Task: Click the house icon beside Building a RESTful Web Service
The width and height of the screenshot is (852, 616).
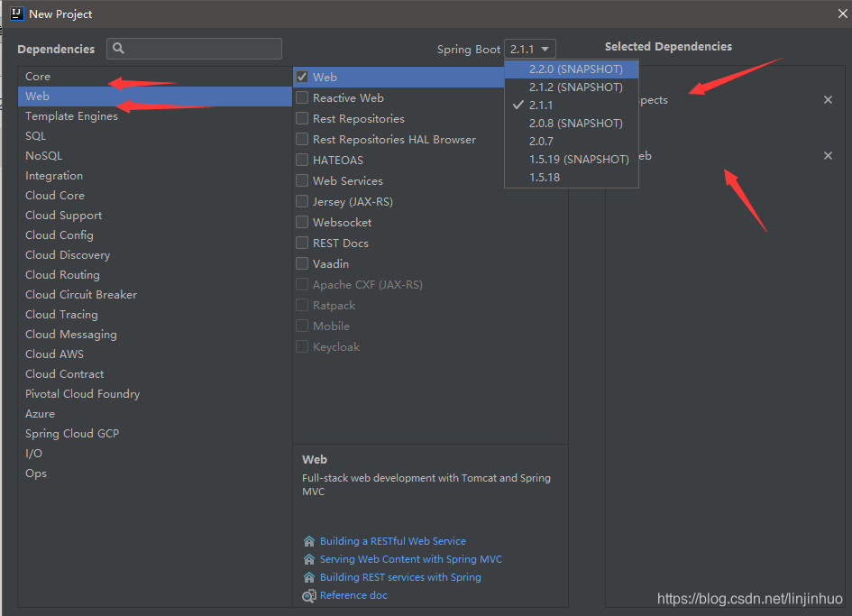Action: pos(309,541)
